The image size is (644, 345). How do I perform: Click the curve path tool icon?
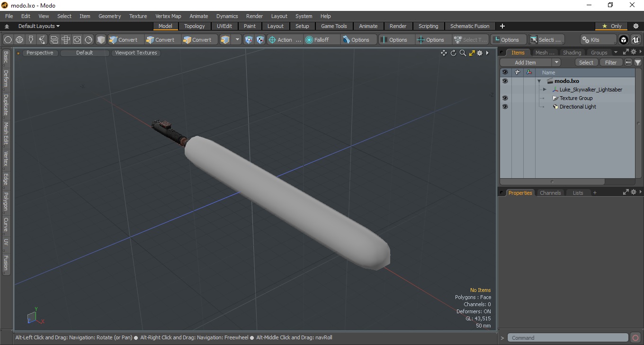tap(42, 40)
